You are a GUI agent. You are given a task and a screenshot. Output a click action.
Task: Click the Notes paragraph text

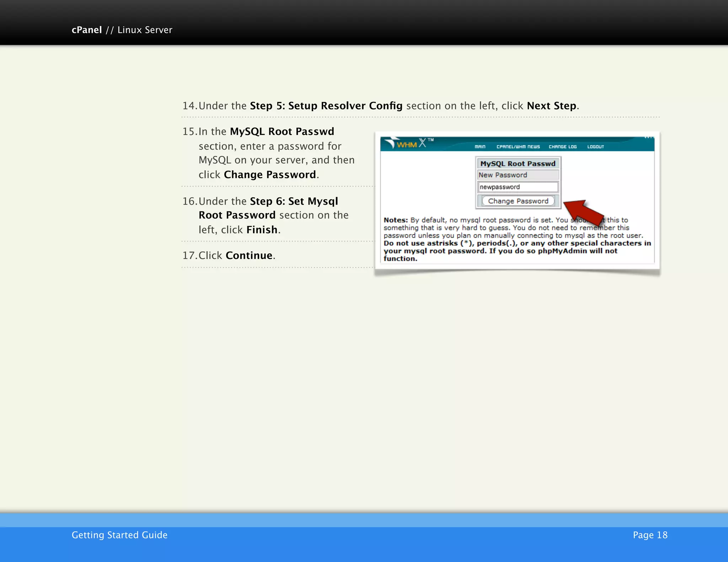click(x=517, y=239)
